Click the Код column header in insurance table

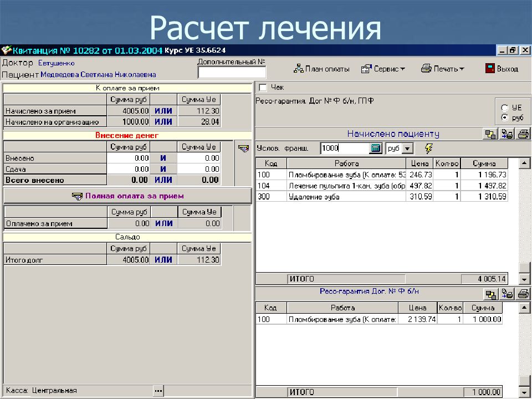pos(271,308)
